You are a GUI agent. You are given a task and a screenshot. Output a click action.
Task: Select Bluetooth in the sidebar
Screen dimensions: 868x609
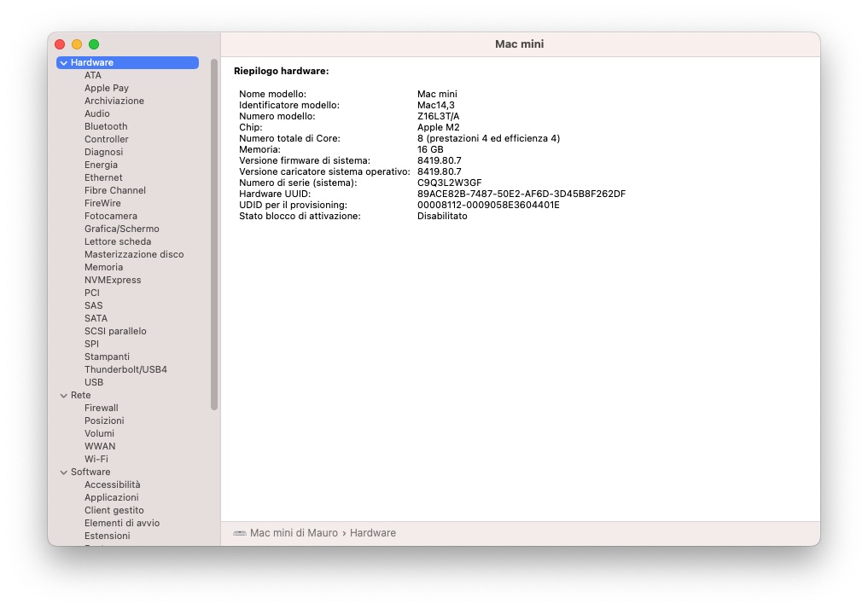tap(106, 126)
